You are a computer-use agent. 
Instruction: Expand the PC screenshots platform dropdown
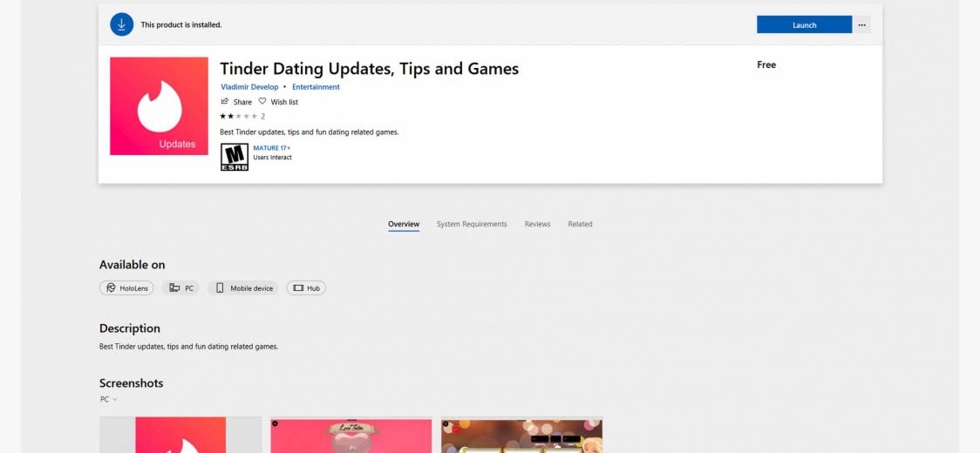(x=108, y=399)
